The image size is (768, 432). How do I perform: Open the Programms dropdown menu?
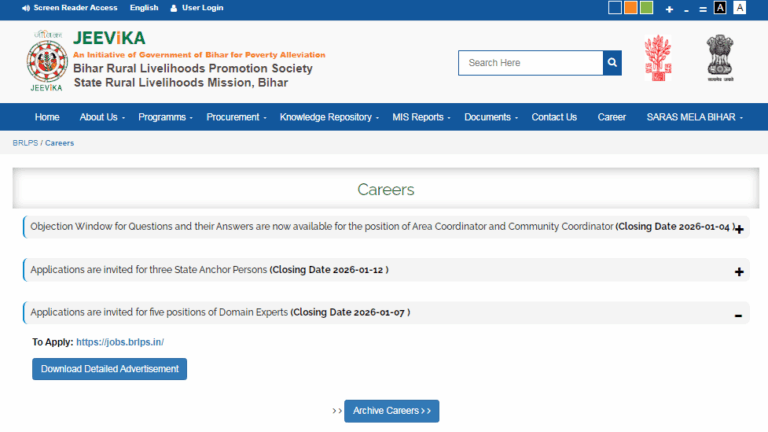[x=165, y=117]
